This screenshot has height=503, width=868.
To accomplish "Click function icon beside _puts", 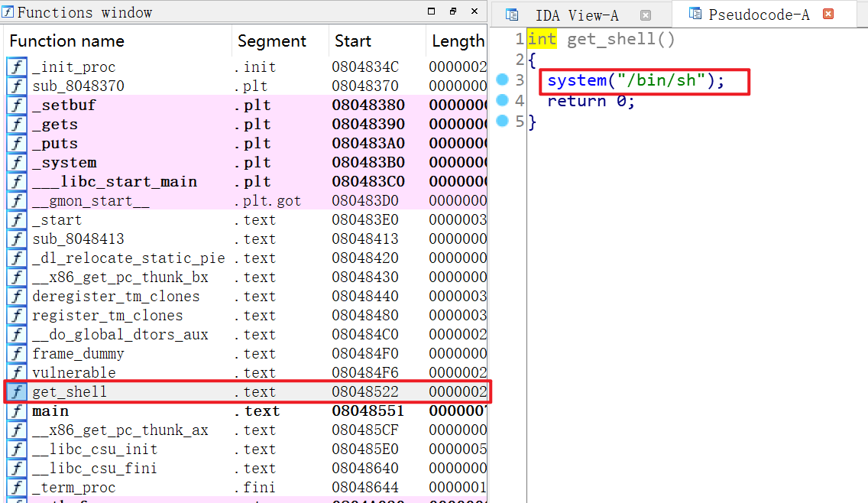I will 17,144.
